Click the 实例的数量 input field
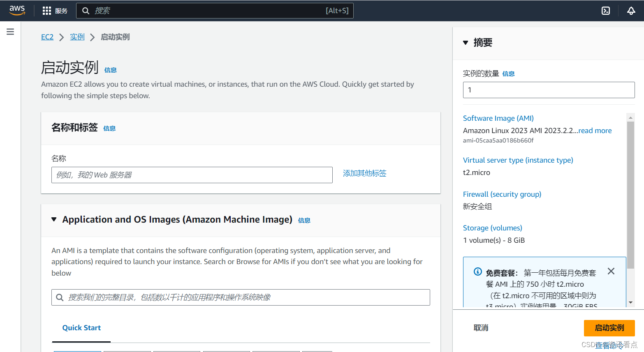The image size is (644, 352). click(549, 90)
